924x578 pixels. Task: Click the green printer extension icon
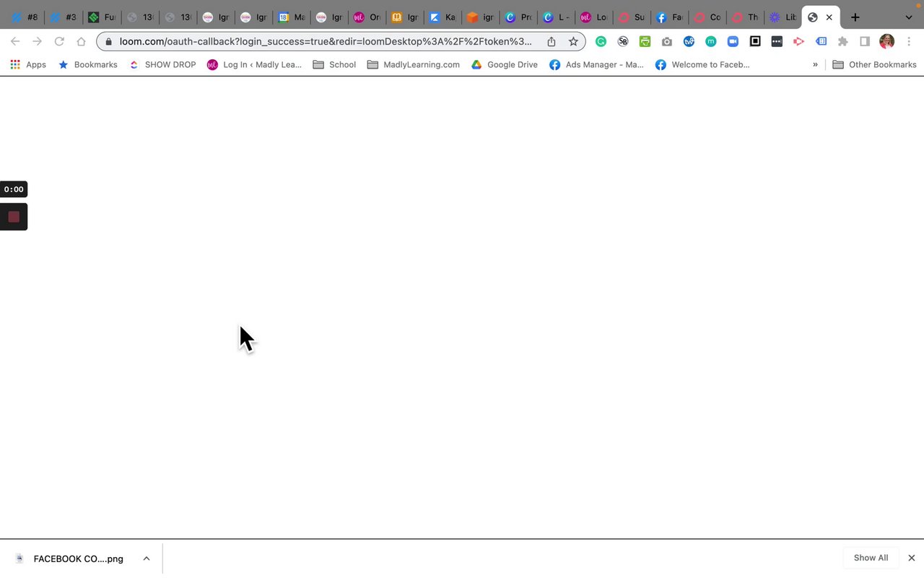(645, 42)
